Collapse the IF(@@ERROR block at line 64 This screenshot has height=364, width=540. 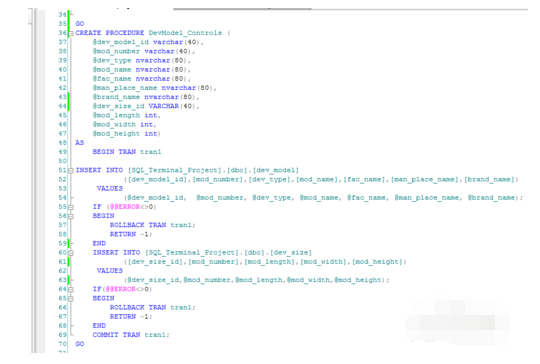pyautogui.click(x=71, y=289)
